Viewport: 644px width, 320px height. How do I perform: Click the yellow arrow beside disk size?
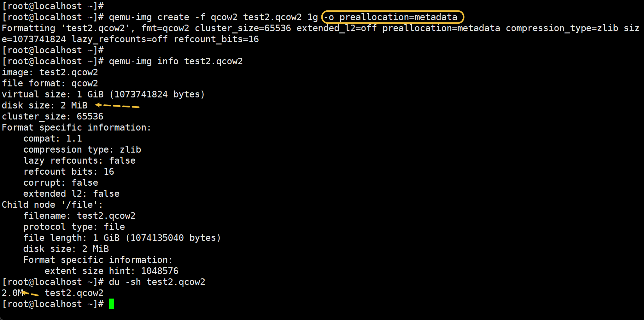click(117, 106)
